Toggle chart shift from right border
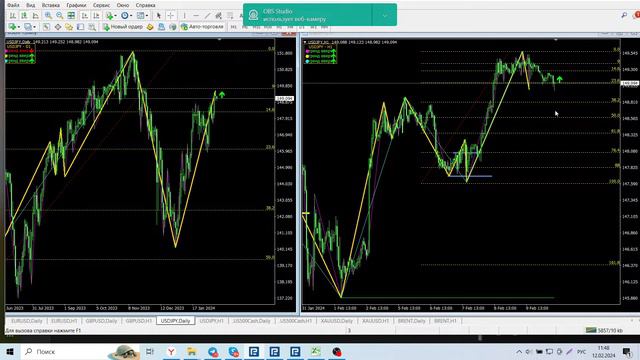Image resolution: width=640 pixels, height=360 pixels. [x=96, y=16]
